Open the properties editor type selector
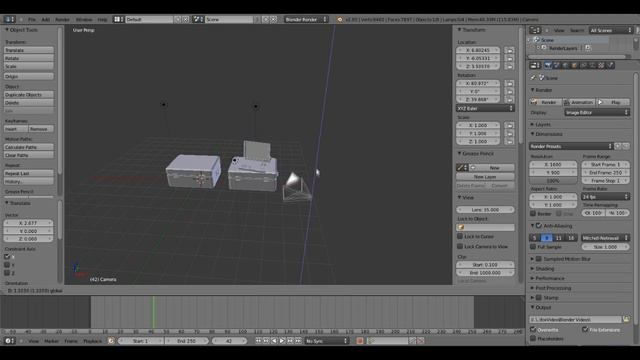640x360 pixels. click(x=535, y=65)
